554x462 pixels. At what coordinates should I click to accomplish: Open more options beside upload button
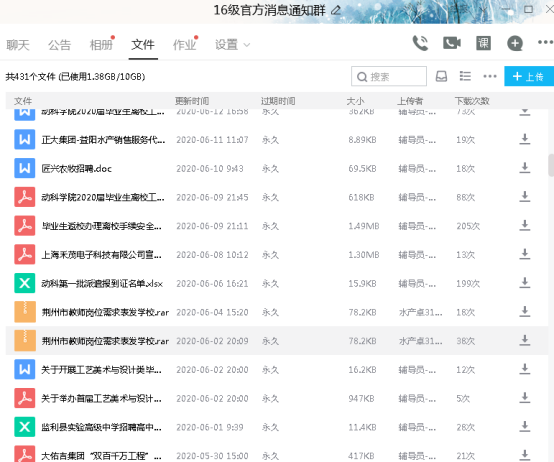[490, 76]
